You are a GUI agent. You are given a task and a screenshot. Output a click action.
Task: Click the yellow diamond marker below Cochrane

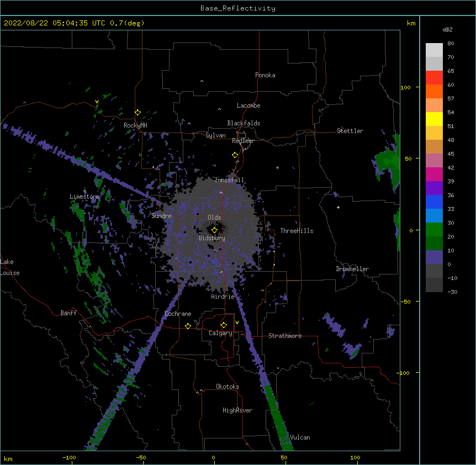click(x=188, y=326)
